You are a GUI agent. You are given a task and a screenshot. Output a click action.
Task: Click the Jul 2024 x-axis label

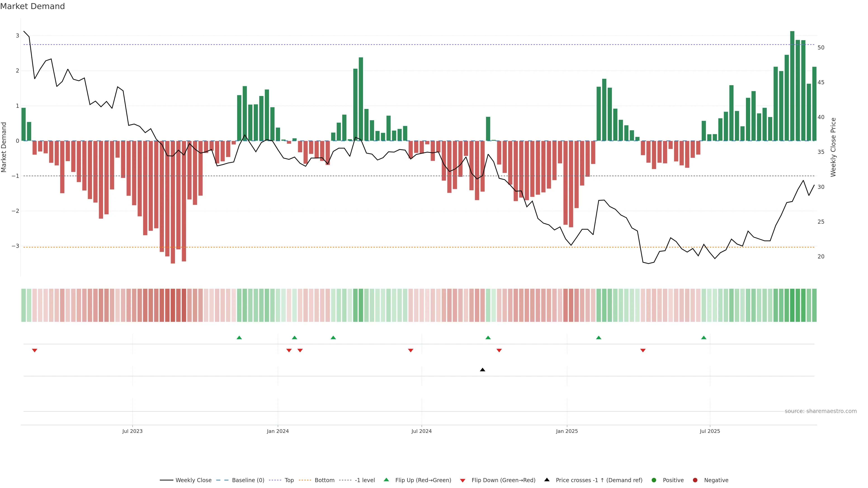[x=421, y=431]
